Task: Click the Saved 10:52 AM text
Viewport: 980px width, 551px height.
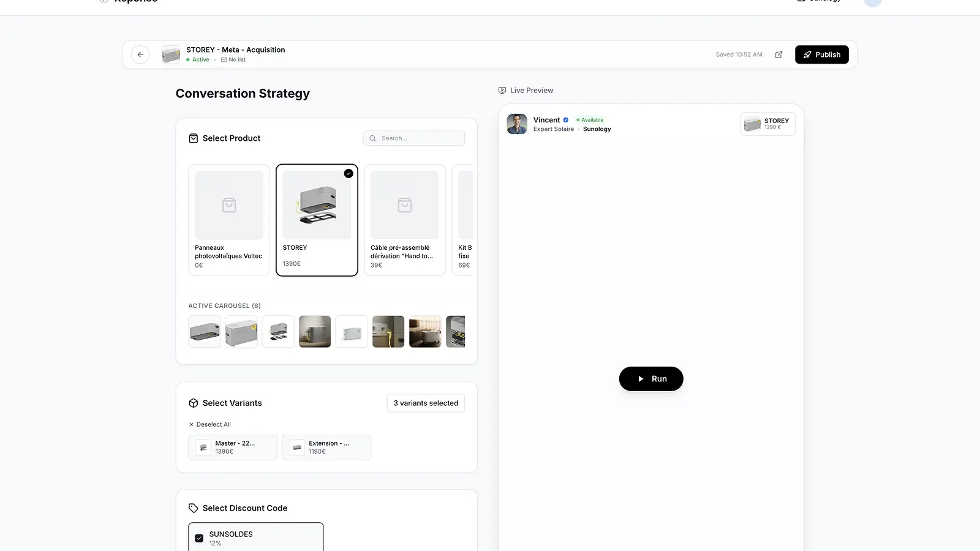Action: (x=739, y=54)
